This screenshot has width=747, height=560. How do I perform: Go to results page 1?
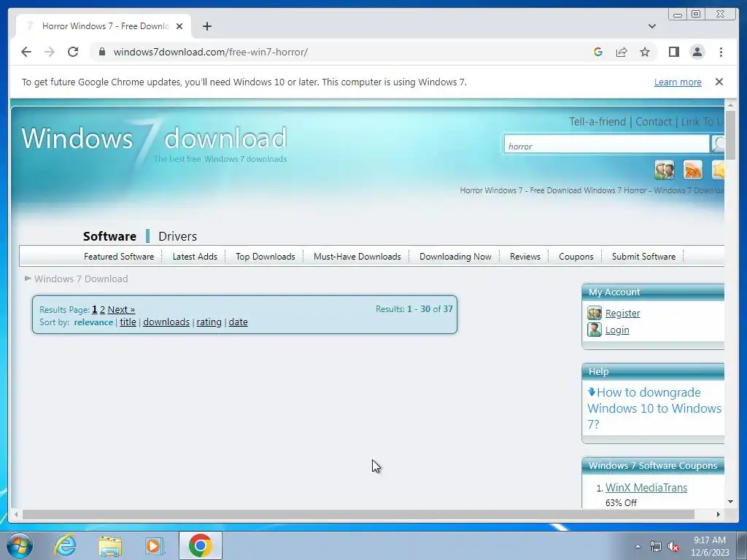94,309
